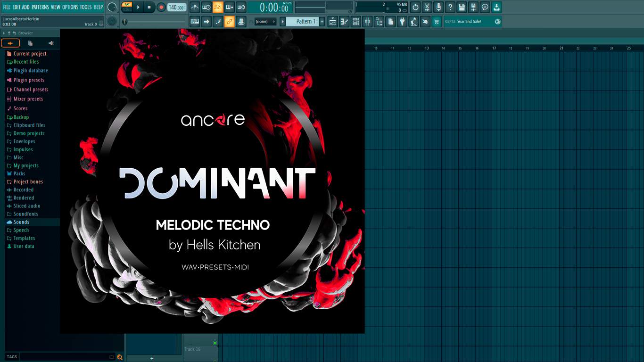Toggle blend recording overdub
This screenshot has width=644, height=362.
(x=230, y=7)
